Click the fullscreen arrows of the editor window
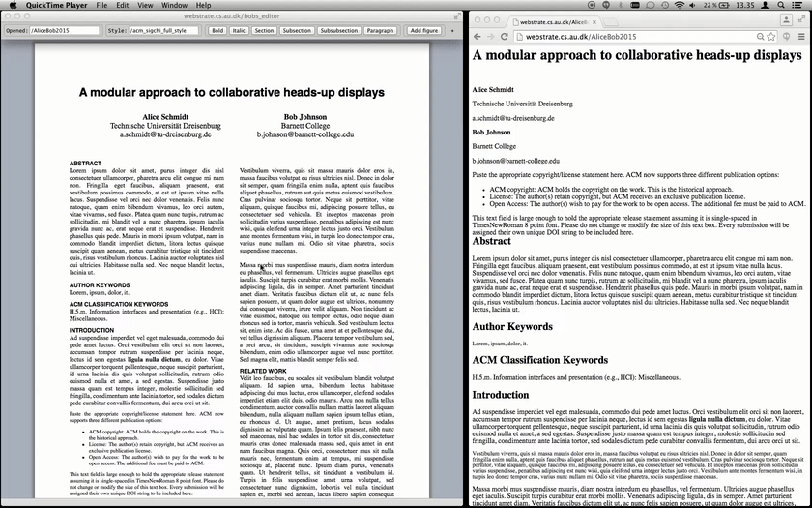Image resolution: width=812 pixels, height=508 pixels. 456,16
